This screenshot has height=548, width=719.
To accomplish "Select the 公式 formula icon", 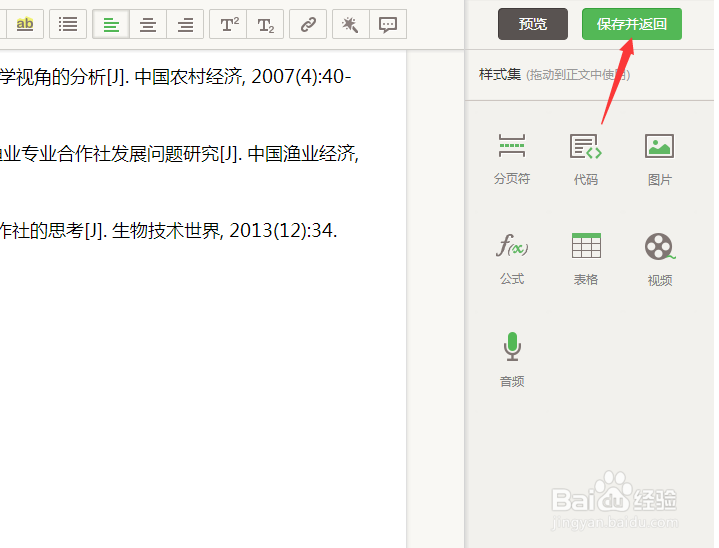I will click(x=512, y=245).
